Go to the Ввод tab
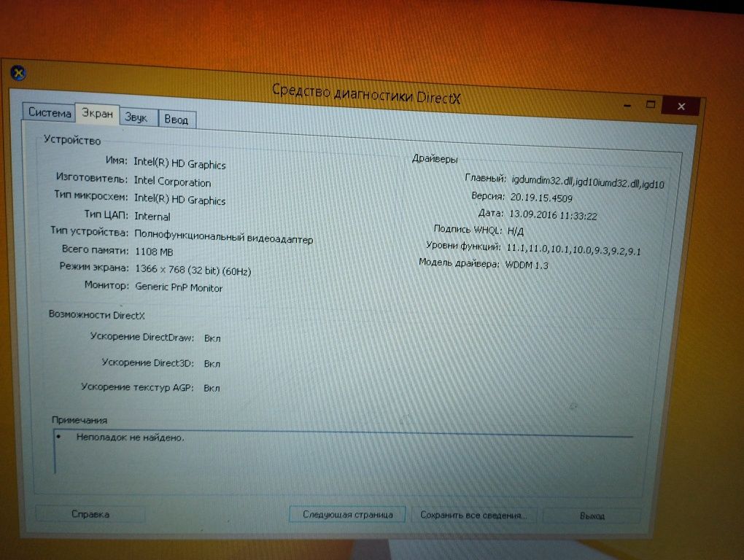Viewport: 744px width, 560px height. (x=177, y=120)
